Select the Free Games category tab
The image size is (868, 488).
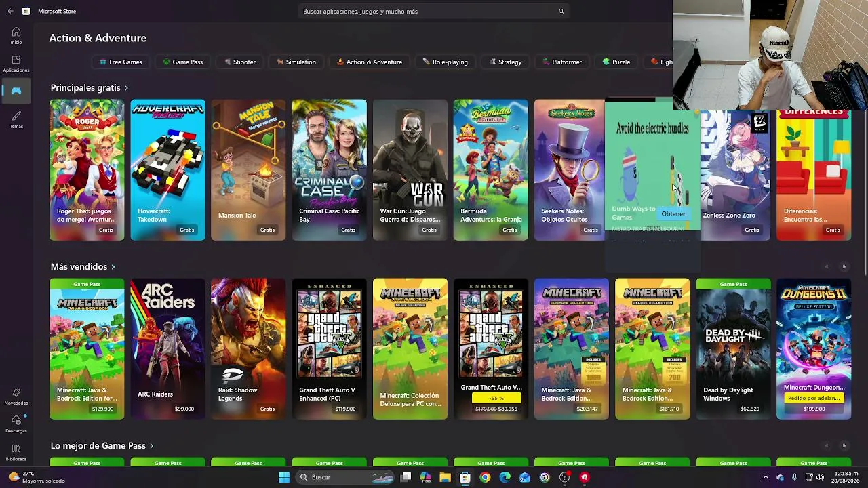pyautogui.click(x=121, y=62)
